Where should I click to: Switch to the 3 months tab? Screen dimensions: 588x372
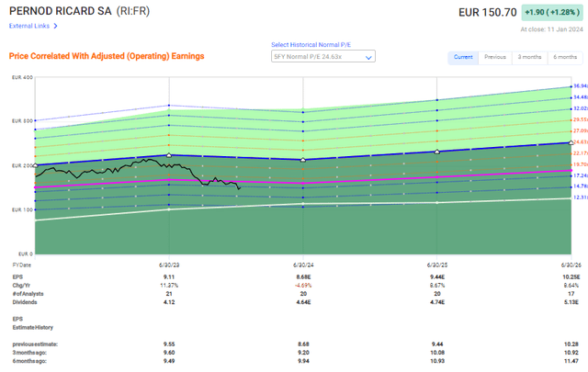point(529,57)
